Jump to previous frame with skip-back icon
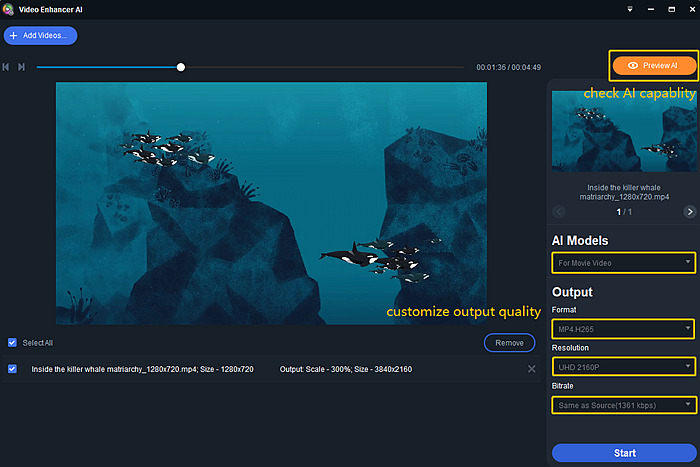This screenshot has width=700, height=467. pos(7,67)
